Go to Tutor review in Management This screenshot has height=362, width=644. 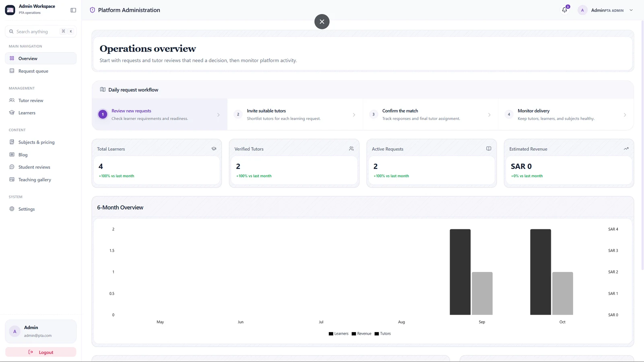click(41, 100)
